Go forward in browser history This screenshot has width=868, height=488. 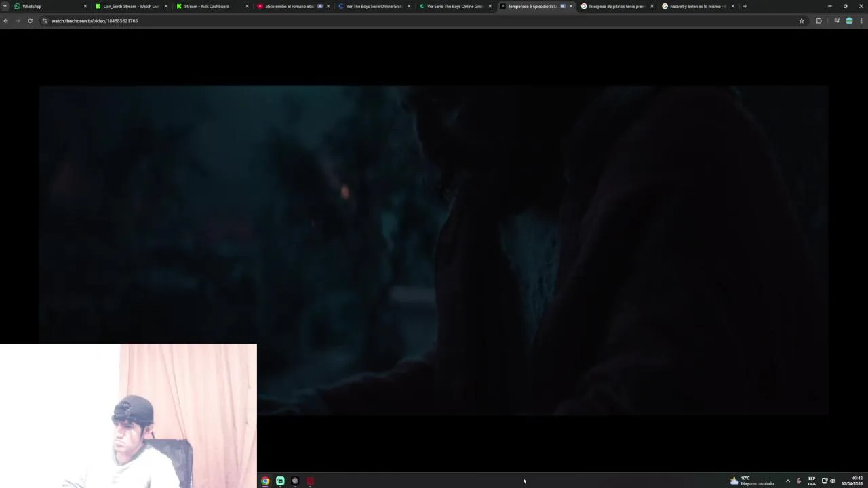click(18, 21)
